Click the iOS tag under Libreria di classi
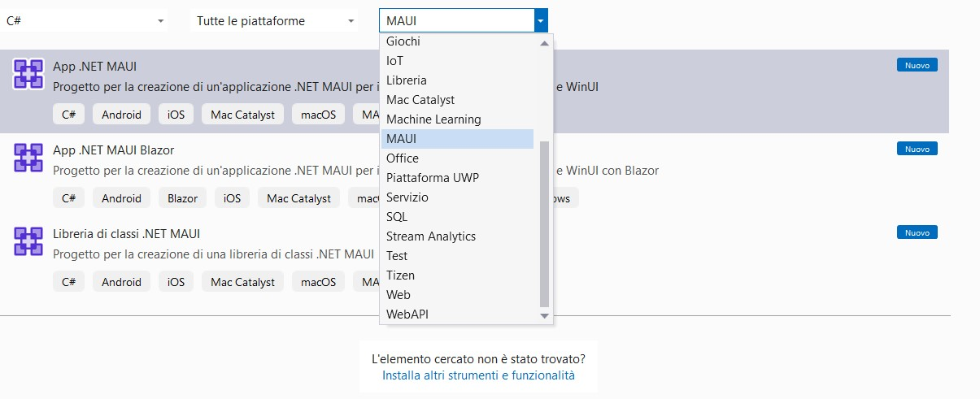Screen dimensions: 980x399 click(176, 282)
